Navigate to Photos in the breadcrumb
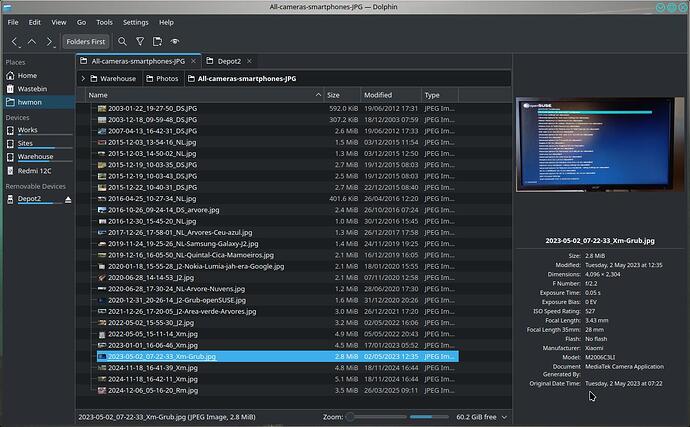This screenshot has width=690, height=427. click(x=166, y=78)
